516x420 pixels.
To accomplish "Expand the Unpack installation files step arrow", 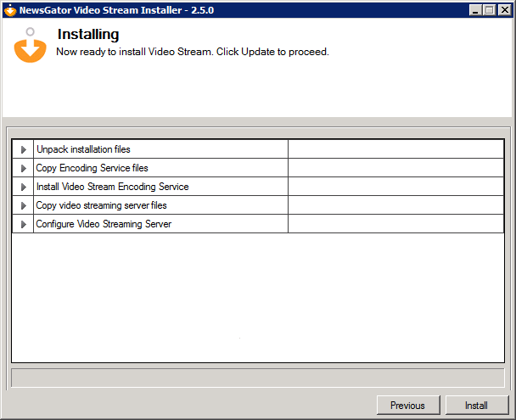I will (x=24, y=149).
